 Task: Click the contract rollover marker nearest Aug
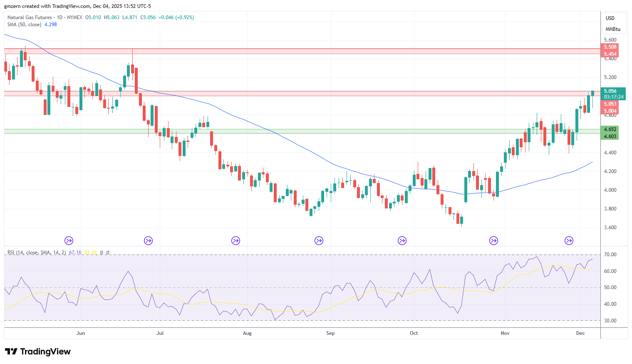click(x=235, y=240)
